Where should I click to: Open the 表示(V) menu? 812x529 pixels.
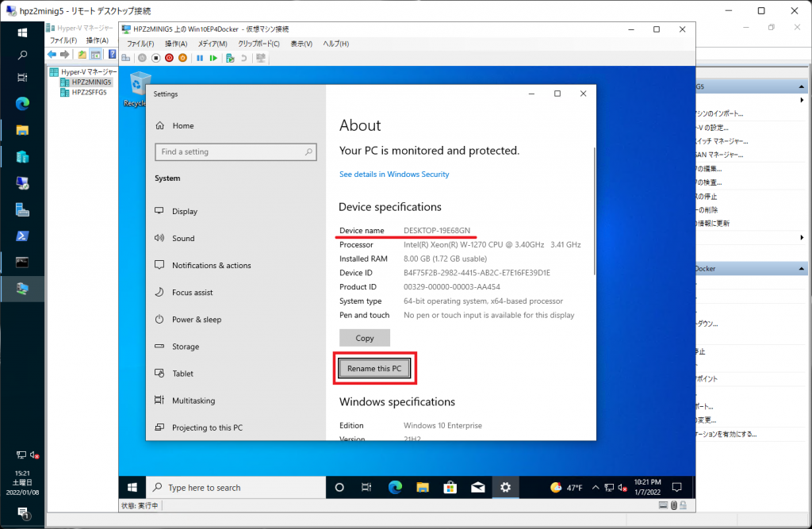coord(301,44)
